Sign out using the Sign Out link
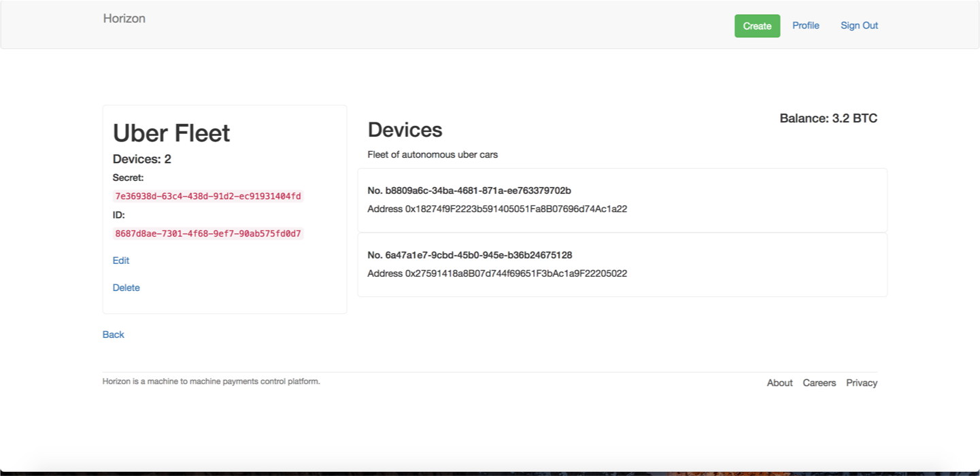 point(859,25)
